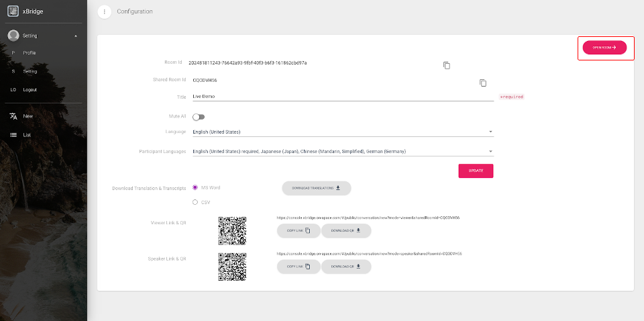Screen dimensions: 644x321
Task: Click the user avatar in sidebar
Action: click(x=13, y=36)
